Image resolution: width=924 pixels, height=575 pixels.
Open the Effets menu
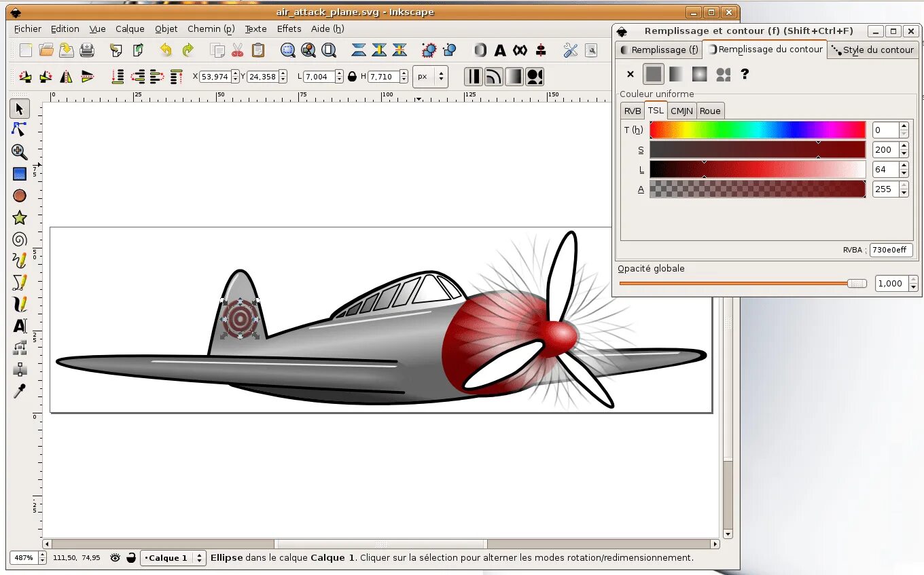(289, 29)
